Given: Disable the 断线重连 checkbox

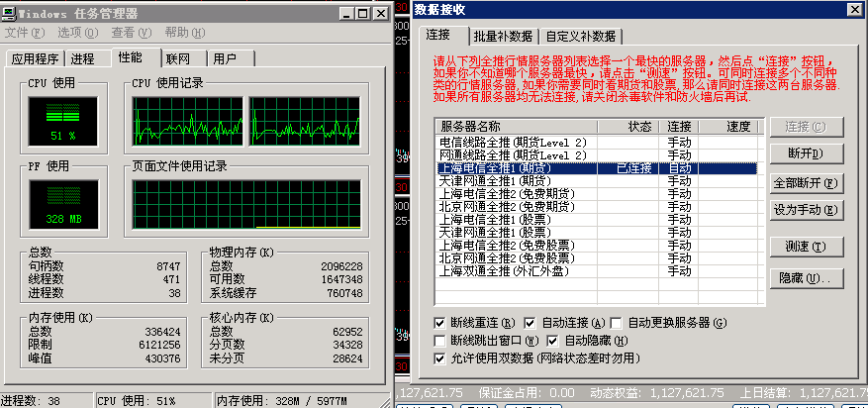Looking at the screenshot, I should pos(440,323).
